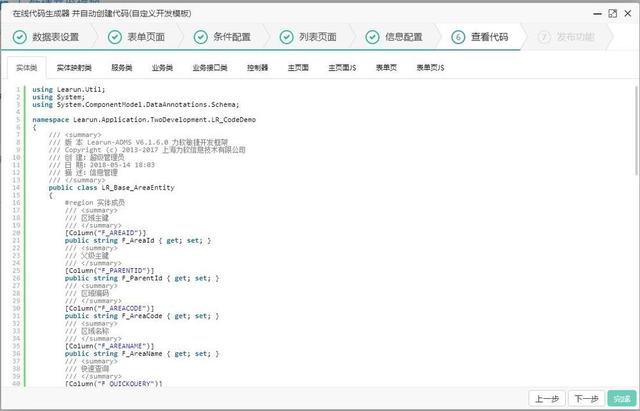Viewport: 640px width, 411px height.
Task: Click the Learun-ADMS V6.1.6.0 version comment
Action: (138, 142)
